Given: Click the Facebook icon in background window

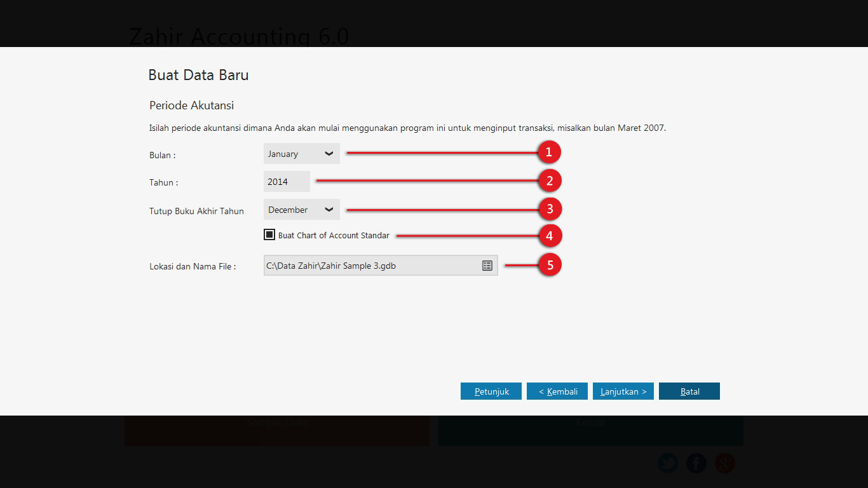Looking at the screenshot, I should [696, 463].
